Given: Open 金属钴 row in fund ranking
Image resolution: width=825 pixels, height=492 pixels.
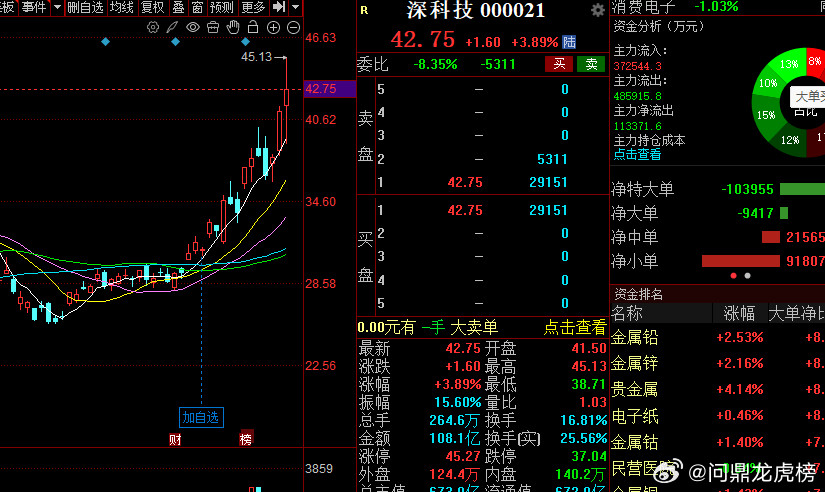Looking at the screenshot, I should [718, 442].
